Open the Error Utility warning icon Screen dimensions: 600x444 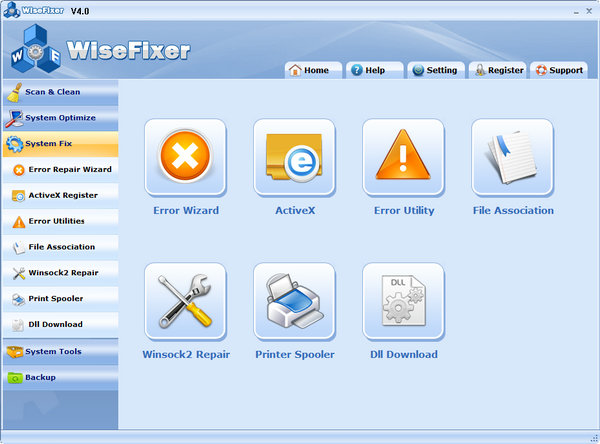[x=403, y=158]
